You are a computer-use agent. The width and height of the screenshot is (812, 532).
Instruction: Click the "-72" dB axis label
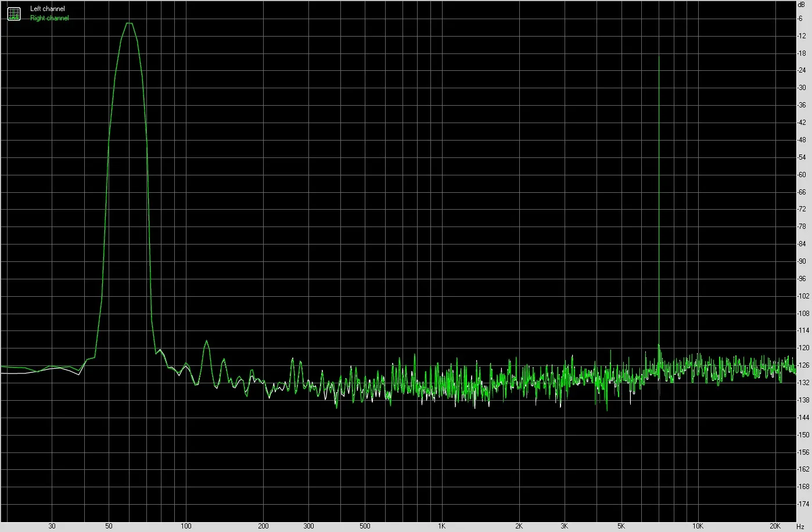[802, 209]
